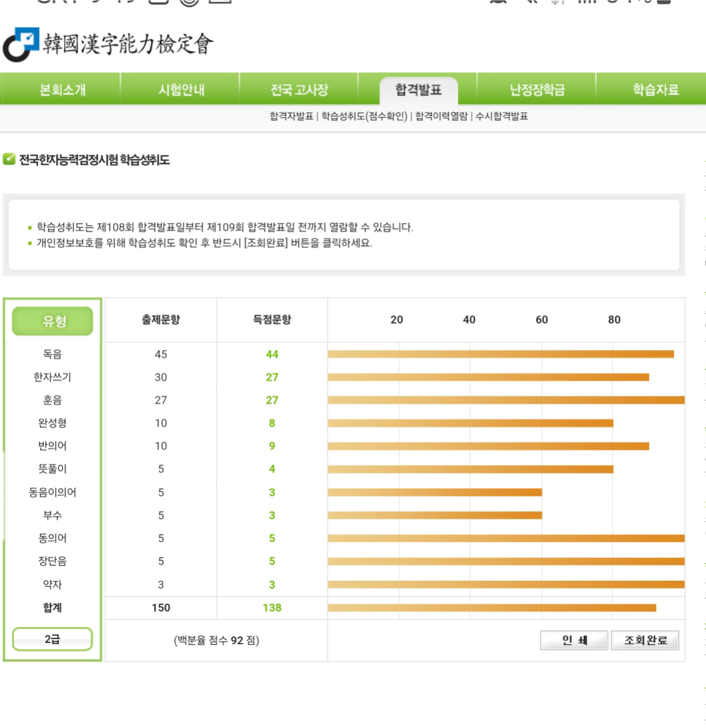Viewport: 706px width, 728px height.
Task: Select the 전국 고사장 navigation tab
Action: [299, 90]
